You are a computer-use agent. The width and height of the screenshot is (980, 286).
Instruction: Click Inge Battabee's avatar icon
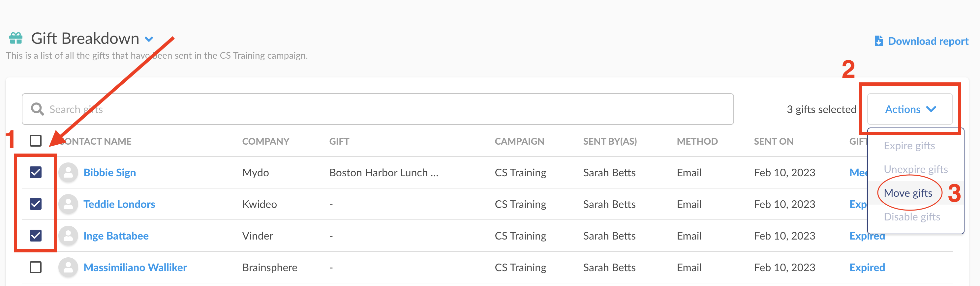69,236
